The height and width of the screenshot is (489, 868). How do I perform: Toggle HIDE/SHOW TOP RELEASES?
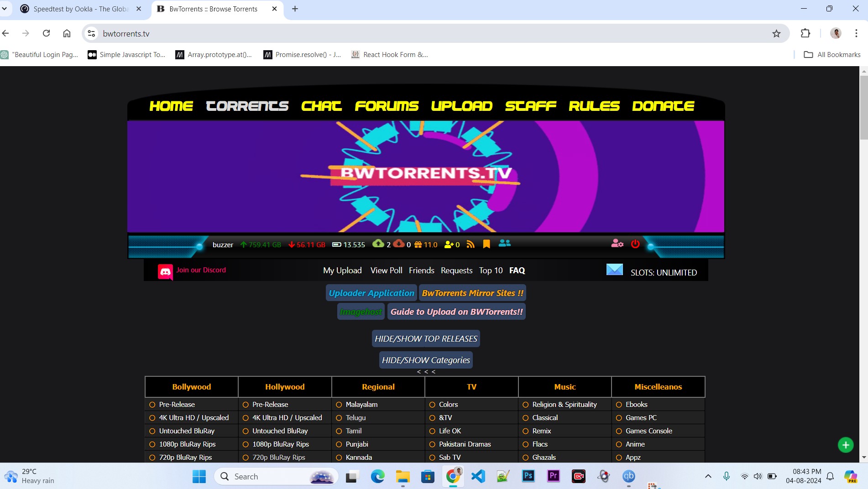click(426, 338)
